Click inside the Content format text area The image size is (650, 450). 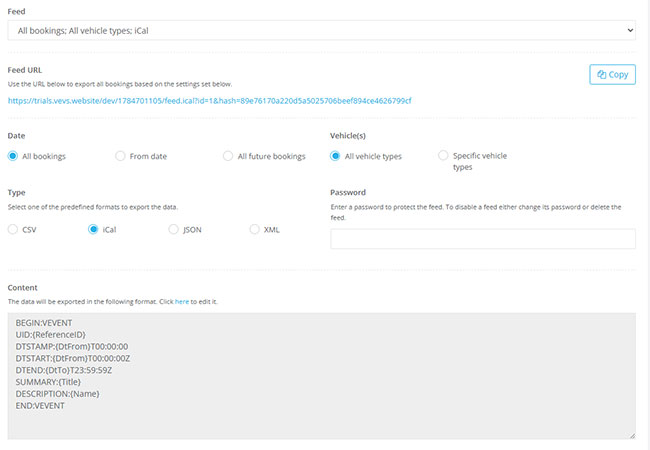(x=321, y=376)
